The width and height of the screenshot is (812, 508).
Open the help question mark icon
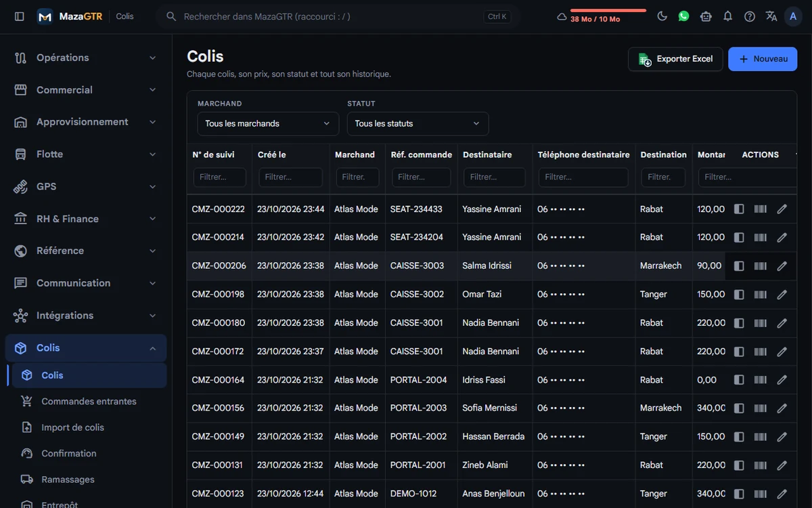(749, 16)
